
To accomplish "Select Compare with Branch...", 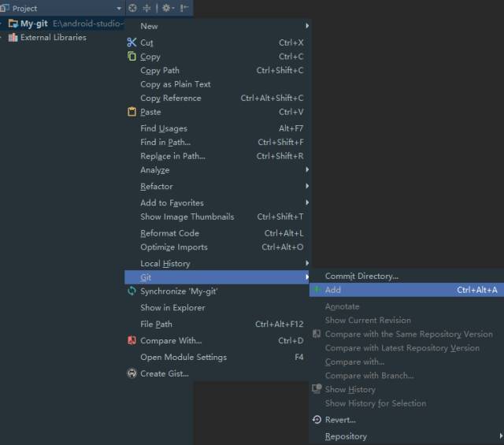I will [406, 376].
